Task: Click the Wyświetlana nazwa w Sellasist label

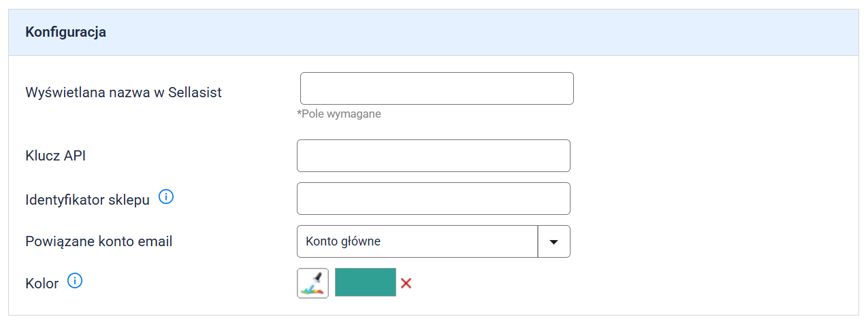Action: [123, 92]
